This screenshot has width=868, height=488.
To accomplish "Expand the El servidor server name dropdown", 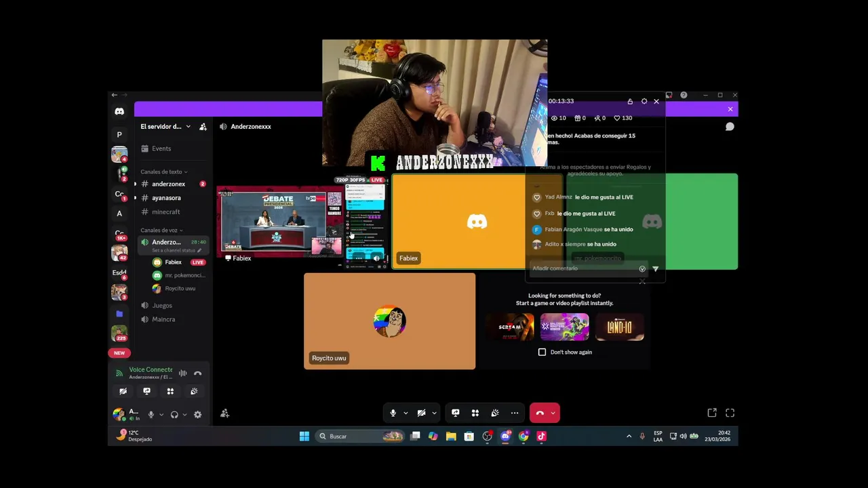I will [165, 127].
